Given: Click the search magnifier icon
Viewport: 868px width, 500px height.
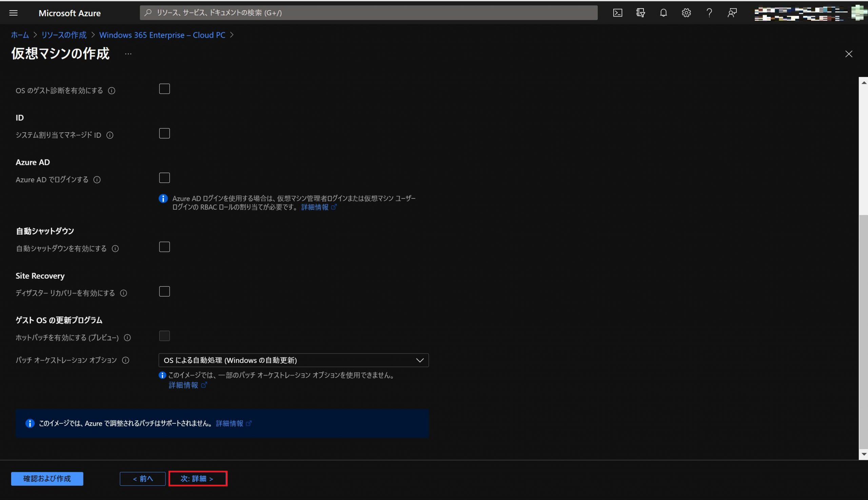Looking at the screenshot, I should (148, 13).
